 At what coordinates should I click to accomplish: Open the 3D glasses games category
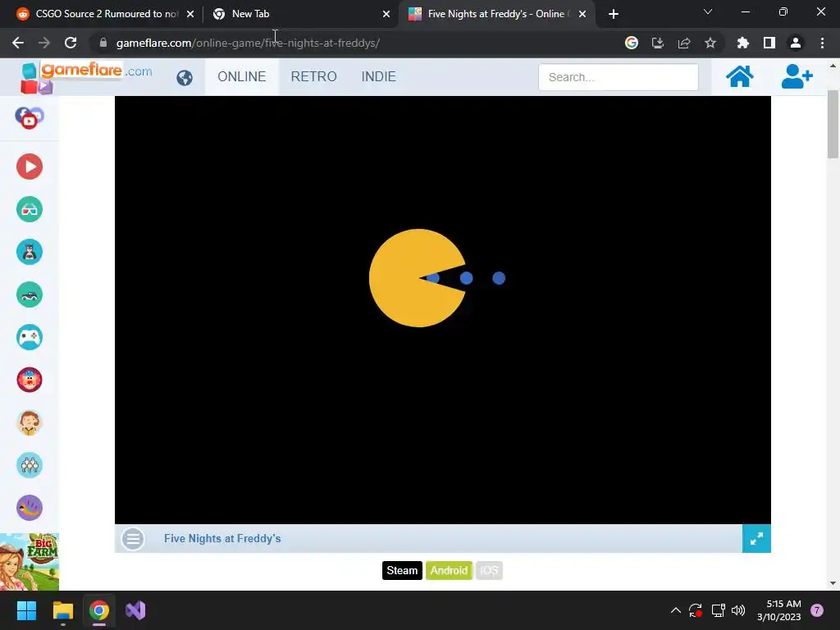[30, 209]
